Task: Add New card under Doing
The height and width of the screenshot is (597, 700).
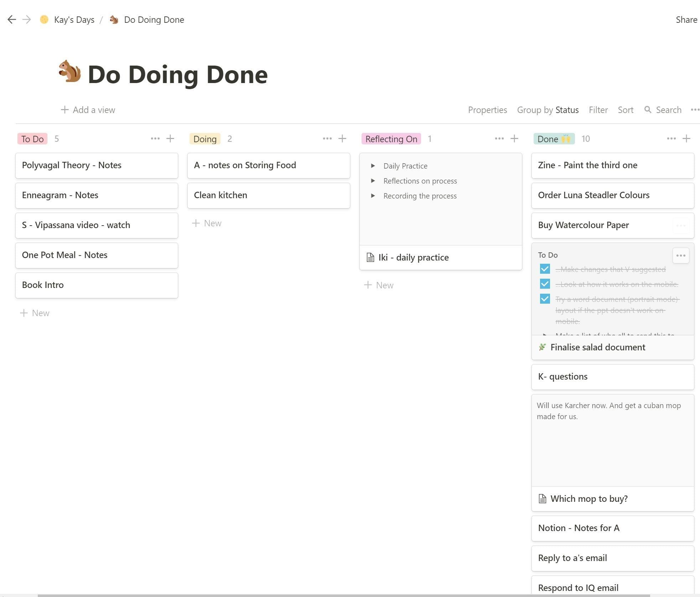Action: [207, 223]
